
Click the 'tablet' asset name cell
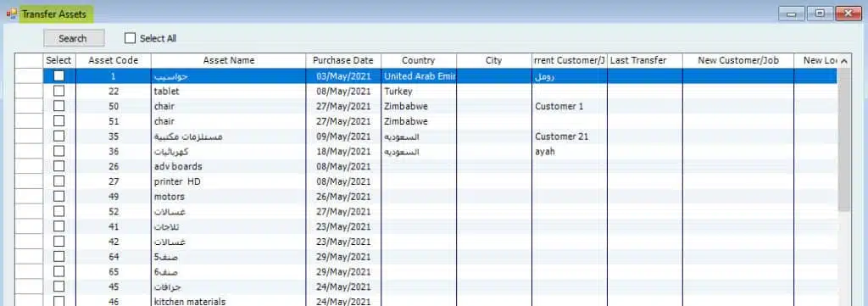tap(228, 91)
